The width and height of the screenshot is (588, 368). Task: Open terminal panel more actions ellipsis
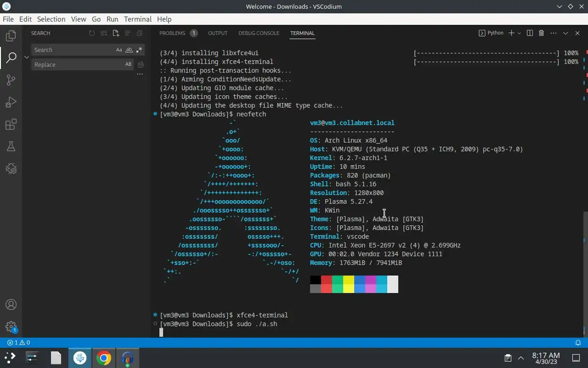tap(554, 33)
